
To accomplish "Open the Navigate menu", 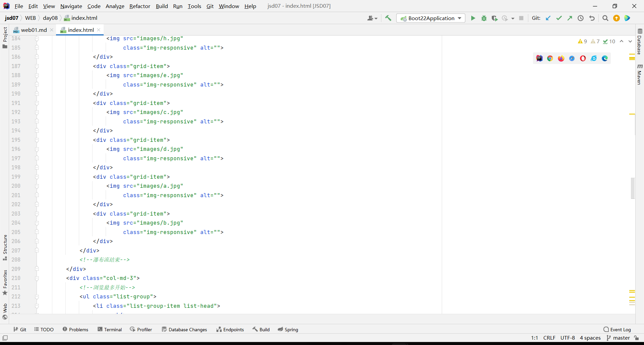I will [x=71, y=6].
